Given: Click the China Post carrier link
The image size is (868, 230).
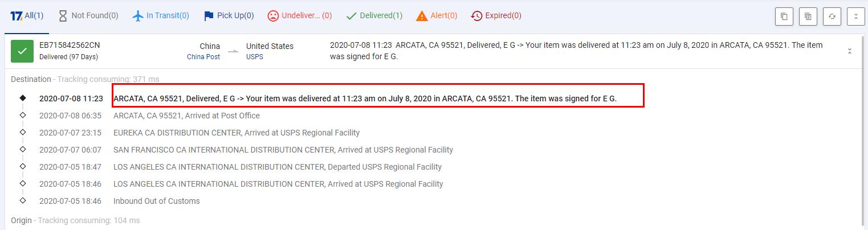Looking at the screenshot, I should click(203, 57).
